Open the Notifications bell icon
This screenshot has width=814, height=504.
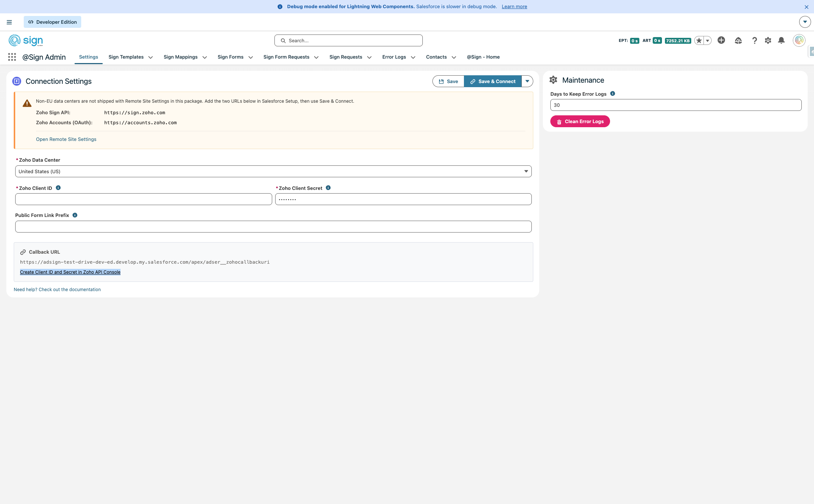(x=781, y=40)
